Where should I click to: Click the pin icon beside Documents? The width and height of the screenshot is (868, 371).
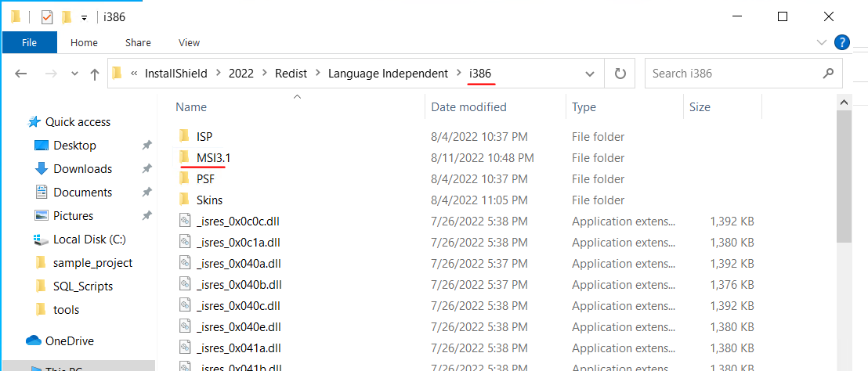[146, 193]
